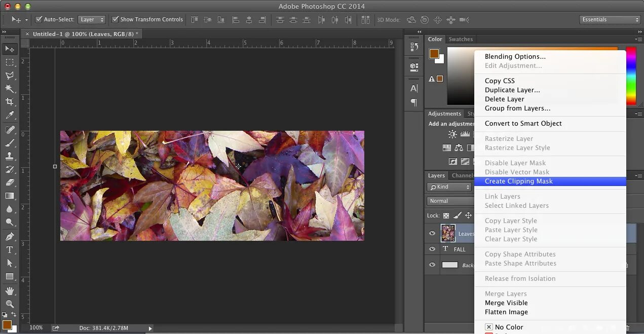
Task: Select the Rectangular Marquee tool
Action: (x=10, y=62)
